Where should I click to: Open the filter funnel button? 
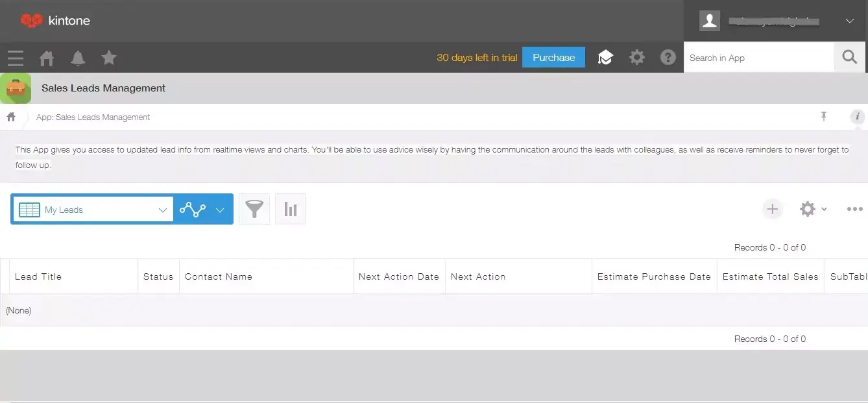[x=254, y=209]
